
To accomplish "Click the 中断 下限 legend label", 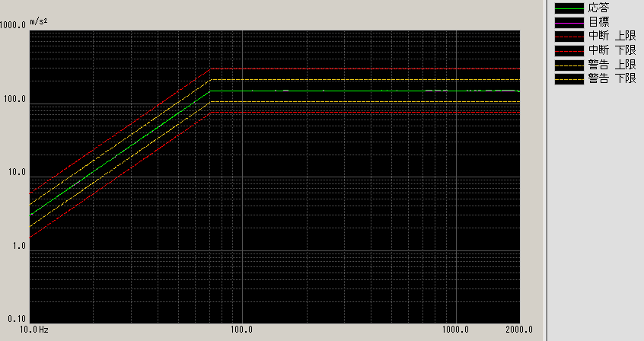I will (x=612, y=50).
